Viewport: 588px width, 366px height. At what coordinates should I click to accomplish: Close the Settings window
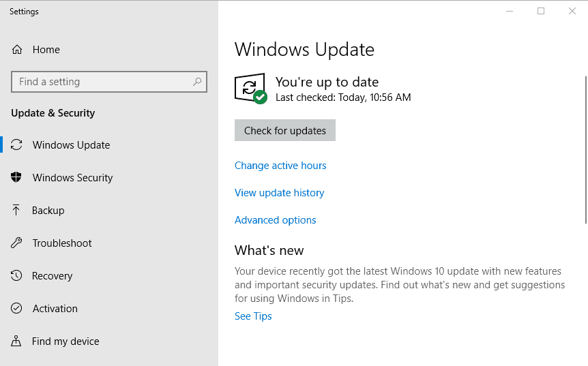[572, 11]
